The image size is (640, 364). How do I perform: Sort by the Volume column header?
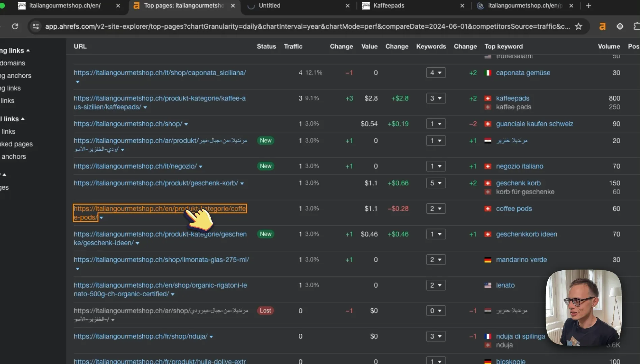[609, 47]
